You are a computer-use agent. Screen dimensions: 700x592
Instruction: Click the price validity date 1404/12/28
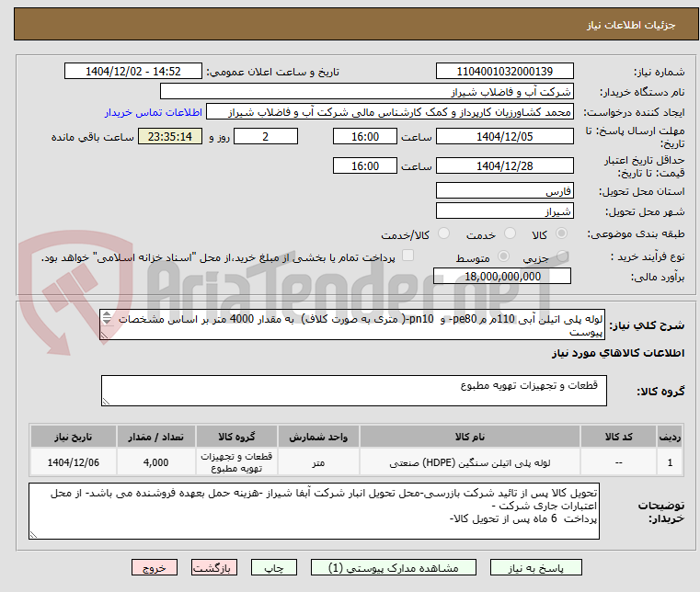(504, 166)
